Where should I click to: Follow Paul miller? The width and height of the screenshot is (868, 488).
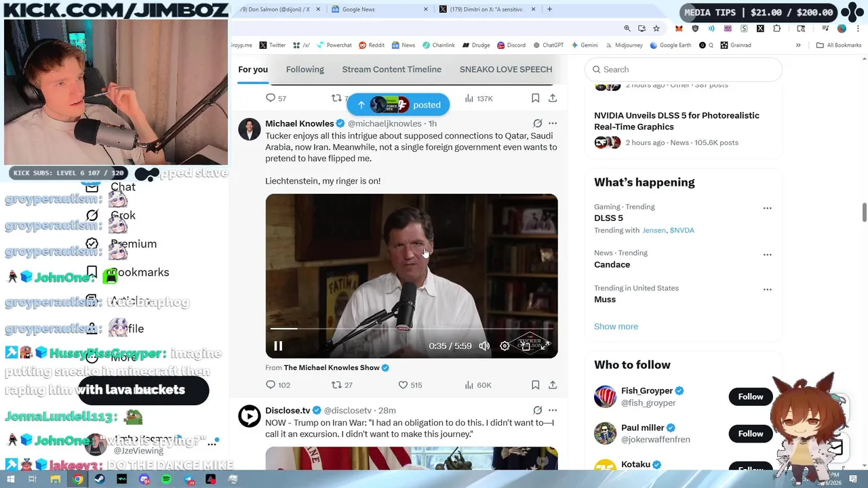point(750,433)
